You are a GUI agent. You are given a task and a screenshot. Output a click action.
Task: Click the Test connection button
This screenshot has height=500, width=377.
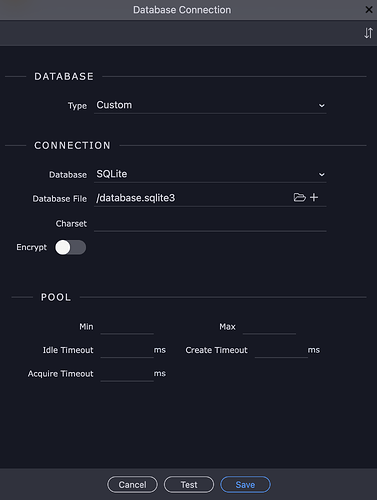point(189,484)
